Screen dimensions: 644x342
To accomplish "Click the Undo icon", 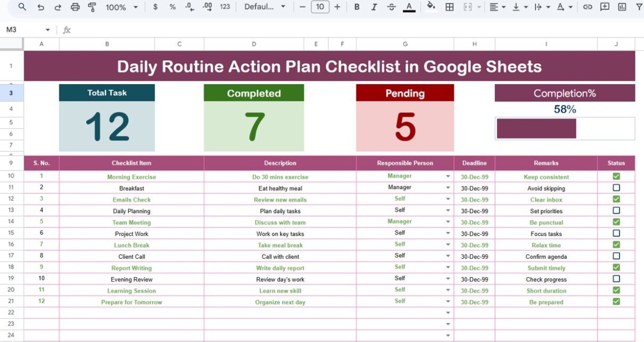I will (x=41, y=7).
